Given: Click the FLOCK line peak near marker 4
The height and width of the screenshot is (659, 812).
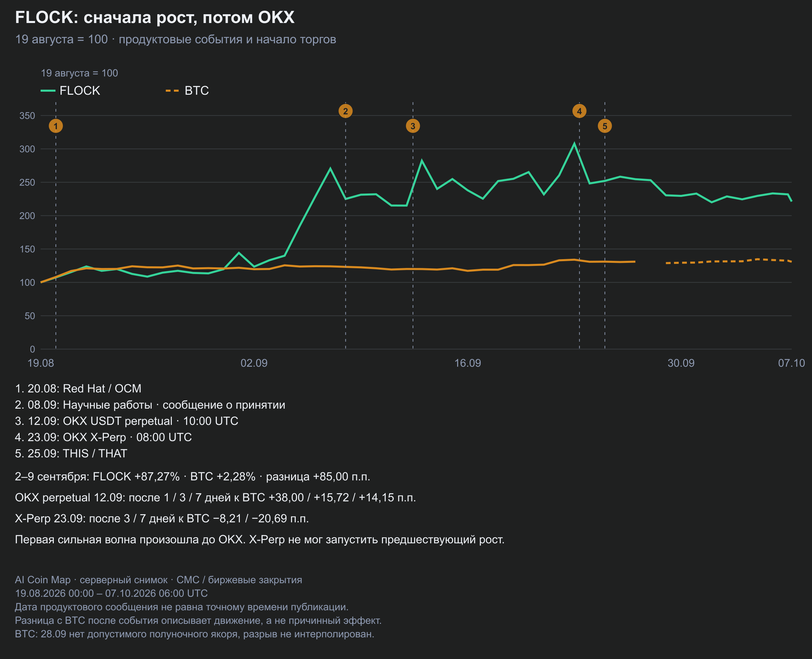Looking at the screenshot, I should tap(574, 143).
